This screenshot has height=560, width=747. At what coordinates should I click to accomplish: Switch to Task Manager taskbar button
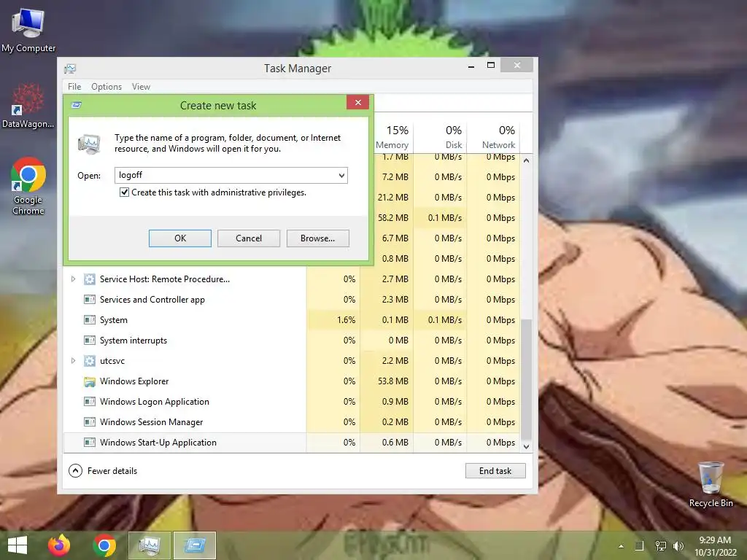[x=150, y=545]
